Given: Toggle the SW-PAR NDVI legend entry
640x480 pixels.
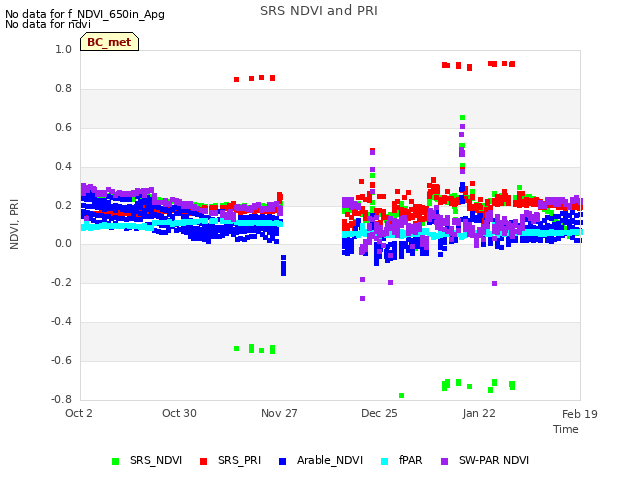Looking at the screenshot, I should point(485,460).
